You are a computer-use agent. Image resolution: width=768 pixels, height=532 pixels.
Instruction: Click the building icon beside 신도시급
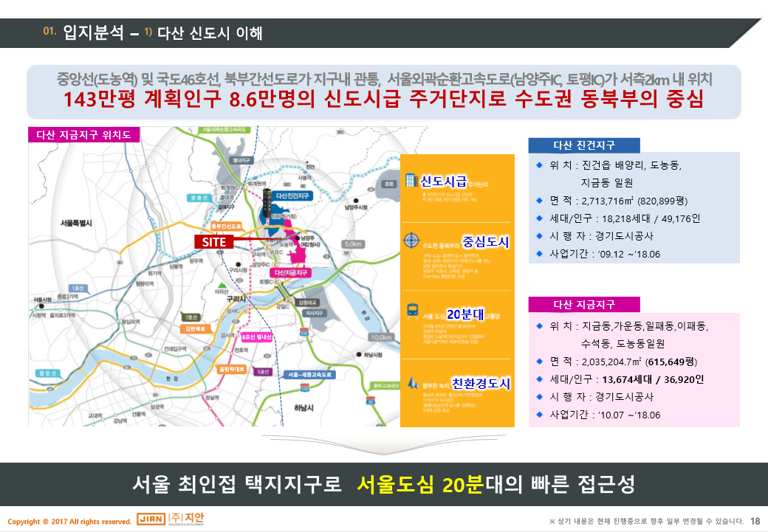(x=411, y=182)
